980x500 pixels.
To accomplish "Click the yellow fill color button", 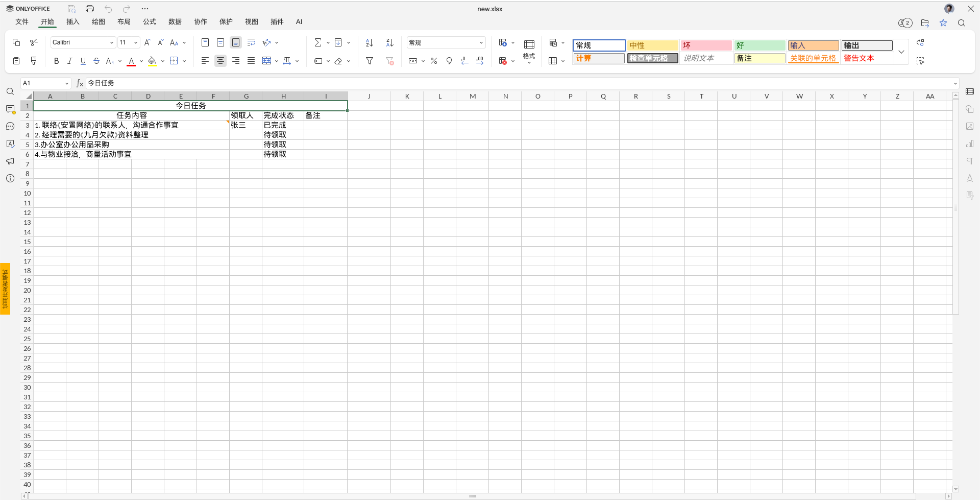I will (x=152, y=61).
